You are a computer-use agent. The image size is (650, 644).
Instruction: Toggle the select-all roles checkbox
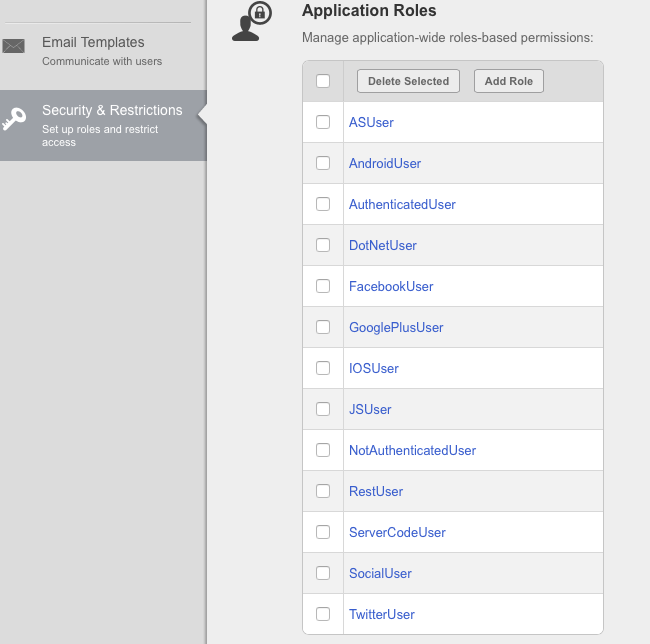coord(323,81)
